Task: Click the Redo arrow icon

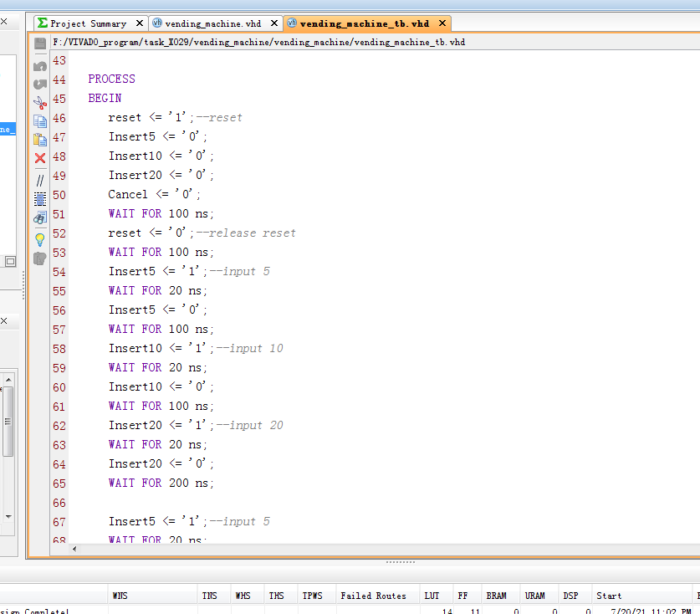Action: 39,84
